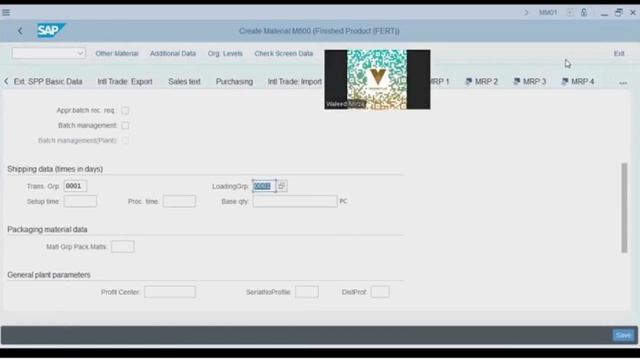Switch to MRP 3 tab
Image resolution: width=640 pixels, height=360 pixels.
coord(530,82)
